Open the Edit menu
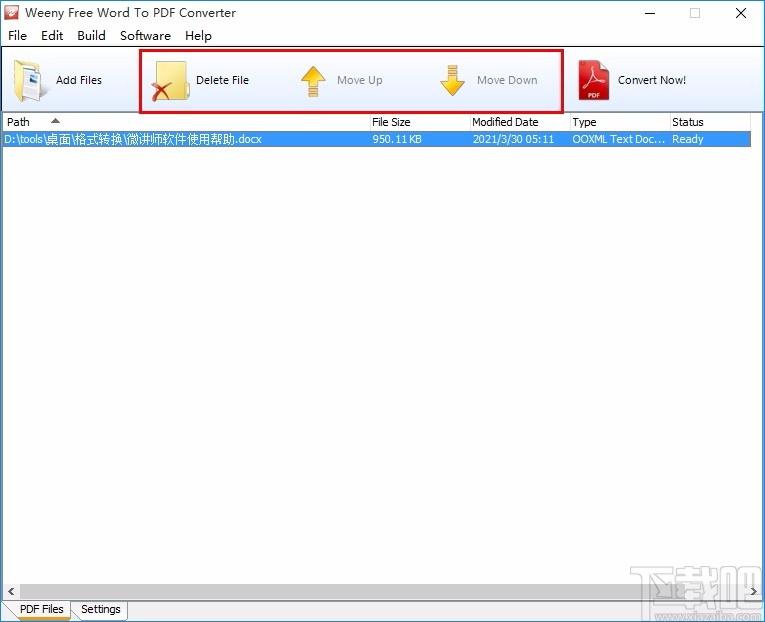The height and width of the screenshot is (622, 765). click(52, 36)
